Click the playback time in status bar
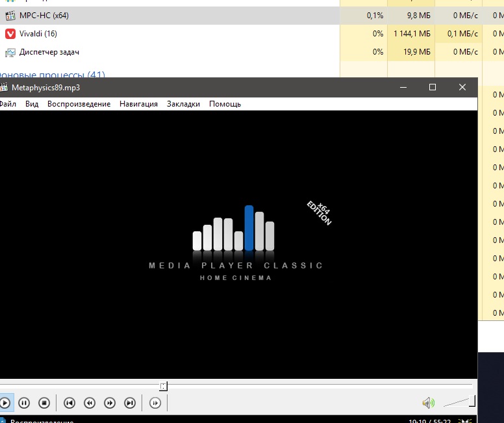504x423 pixels. click(429, 421)
